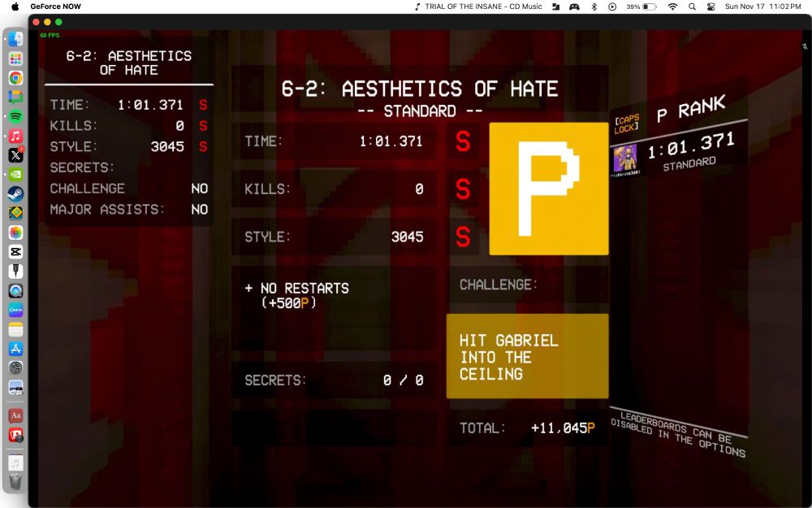Image resolution: width=812 pixels, height=508 pixels.
Task: Click the 6-2: AESTHETICS OF HATE center title
Action: (x=420, y=89)
